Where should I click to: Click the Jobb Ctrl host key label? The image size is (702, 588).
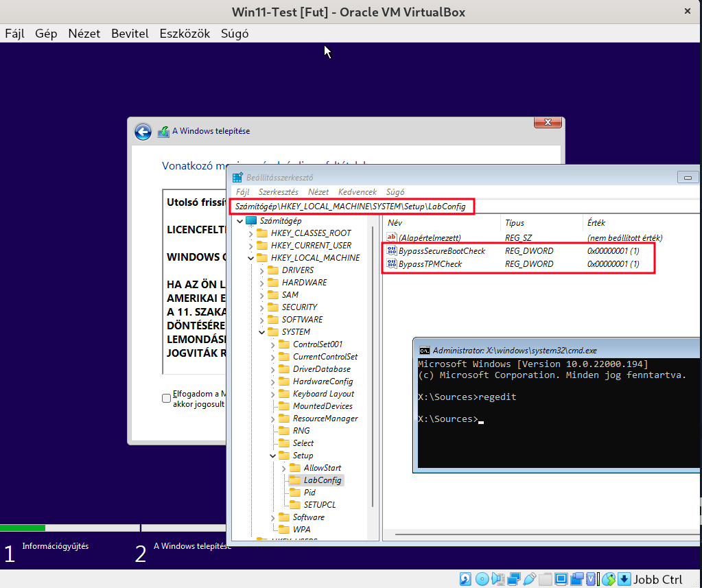click(657, 580)
